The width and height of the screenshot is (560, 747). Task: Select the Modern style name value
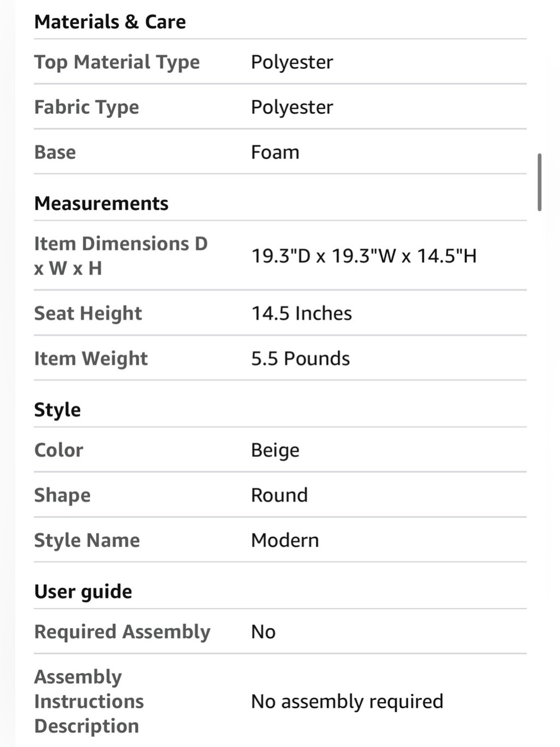[x=285, y=540]
